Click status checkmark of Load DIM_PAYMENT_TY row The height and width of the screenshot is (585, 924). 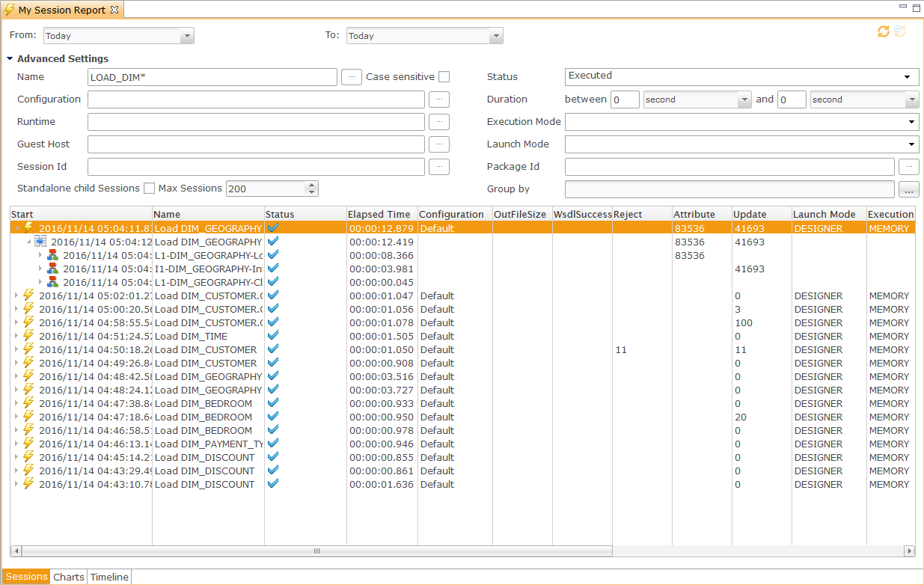(273, 444)
